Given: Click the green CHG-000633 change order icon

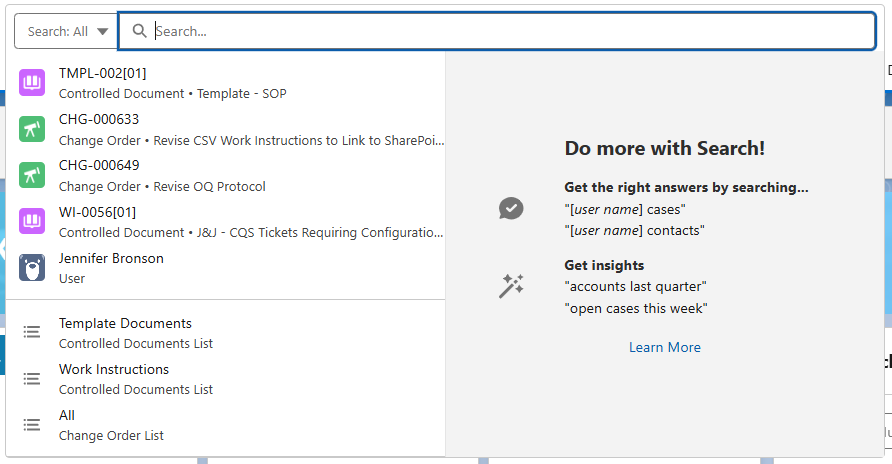Looking at the screenshot, I should tap(32, 129).
